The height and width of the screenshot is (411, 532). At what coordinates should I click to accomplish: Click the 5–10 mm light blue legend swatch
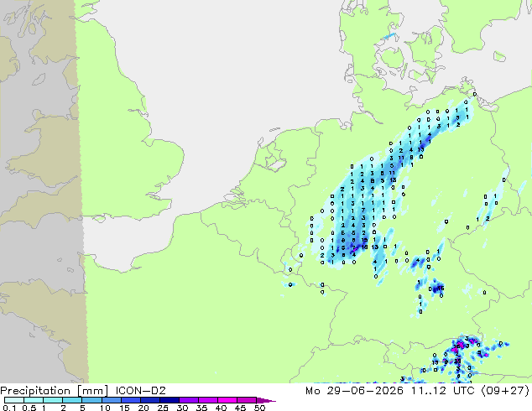coord(91,400)
